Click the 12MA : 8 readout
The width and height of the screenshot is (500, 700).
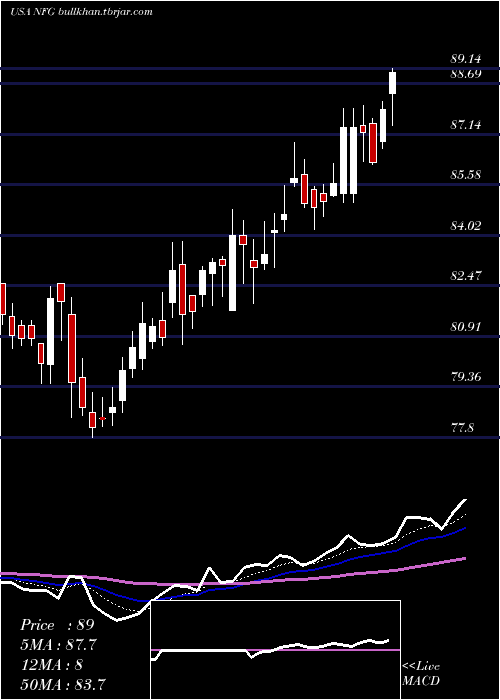coord(51,664)
